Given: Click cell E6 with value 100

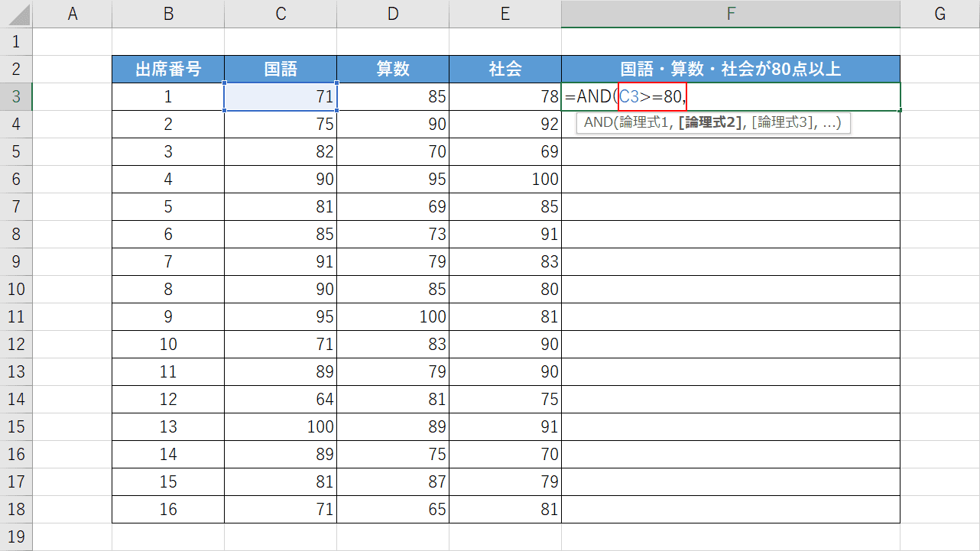Looking at the screenshot, I should [x=505, y=179].
